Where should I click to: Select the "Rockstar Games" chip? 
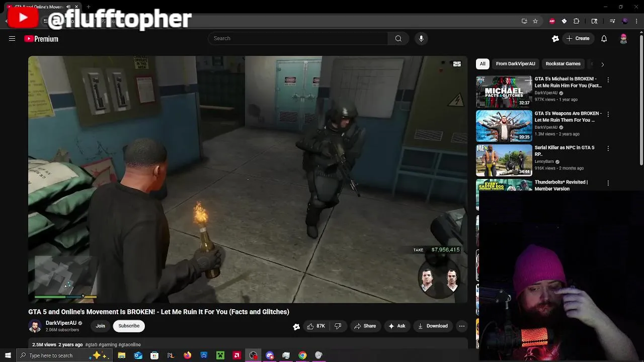[563, 64]
